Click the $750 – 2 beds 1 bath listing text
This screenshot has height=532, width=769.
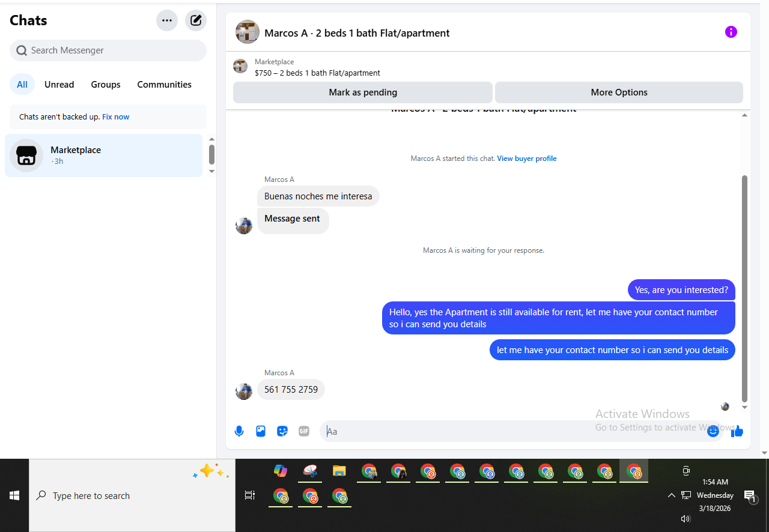pyautogui.click(x=317, y=73)
